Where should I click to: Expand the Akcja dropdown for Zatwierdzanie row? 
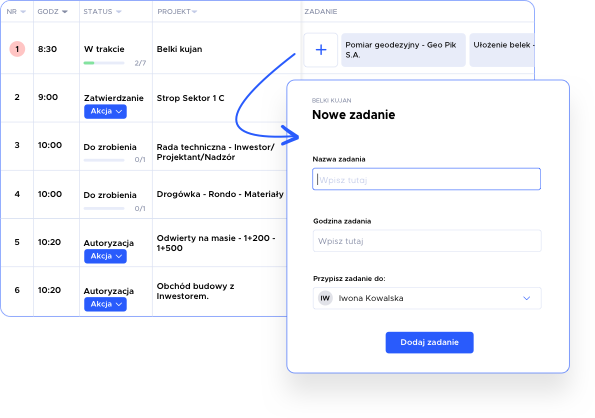(x=105, y=112)
